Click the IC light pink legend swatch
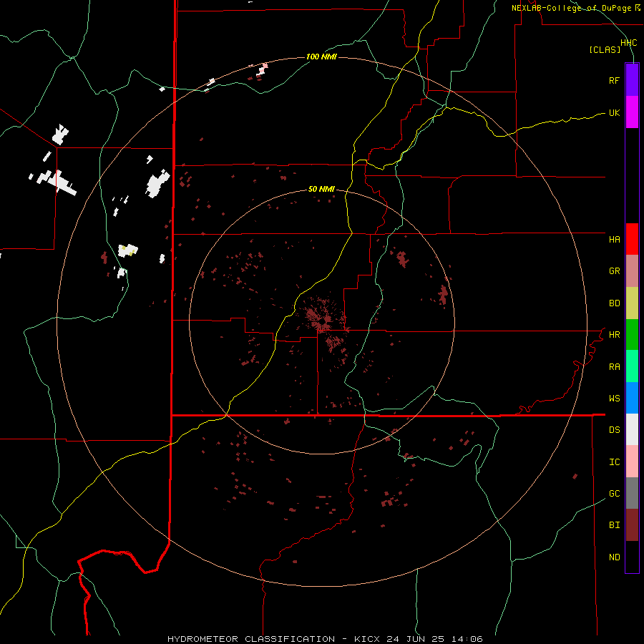 pos(632,462)
